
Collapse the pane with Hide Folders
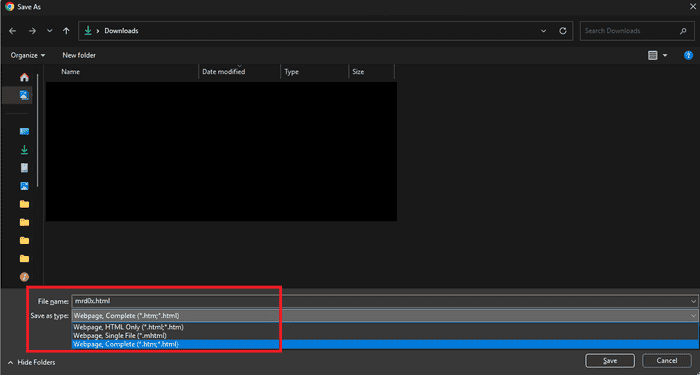tap(32, 362)
